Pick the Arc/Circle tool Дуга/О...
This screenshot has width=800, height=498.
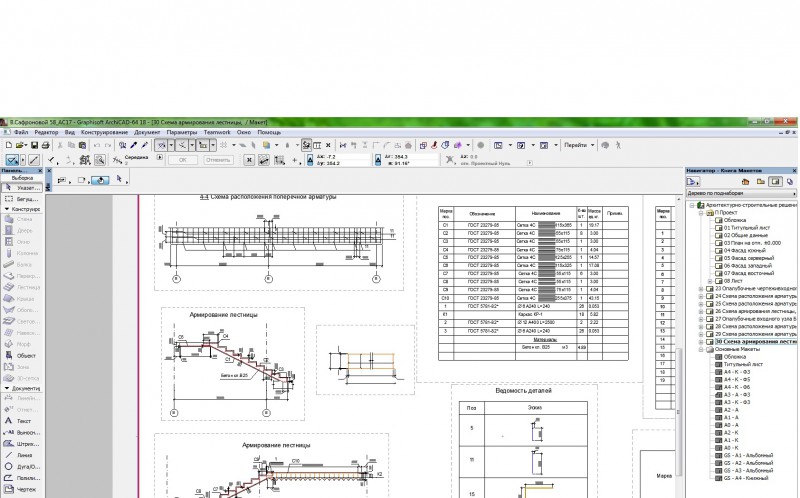[21, 466]
